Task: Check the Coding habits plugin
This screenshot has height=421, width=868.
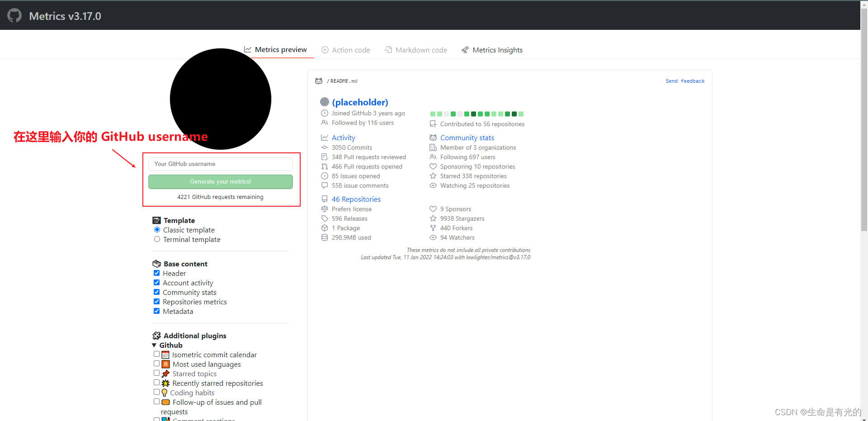Action: 156,392
